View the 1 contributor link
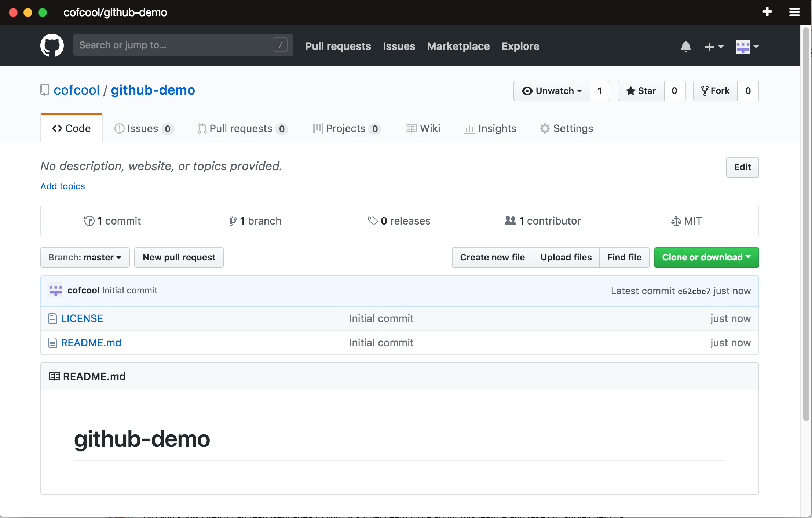This screenshot has width=812, height=518. point(542,221)
